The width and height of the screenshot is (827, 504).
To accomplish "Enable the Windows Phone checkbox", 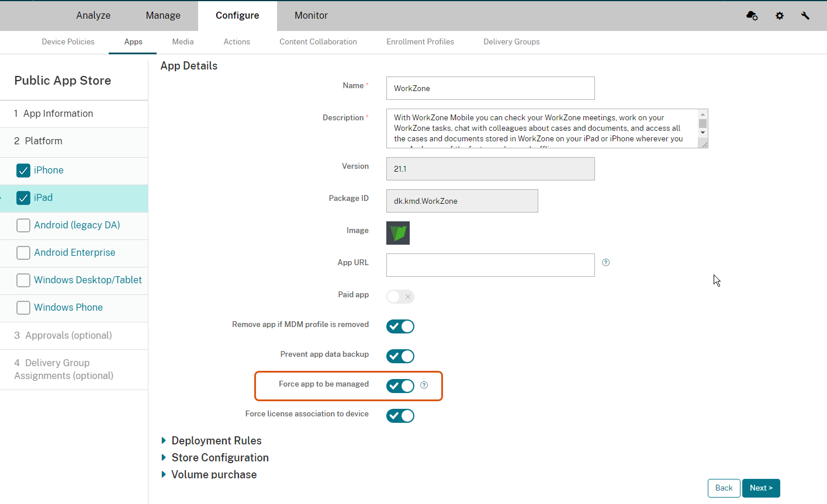I will point(23,308).
